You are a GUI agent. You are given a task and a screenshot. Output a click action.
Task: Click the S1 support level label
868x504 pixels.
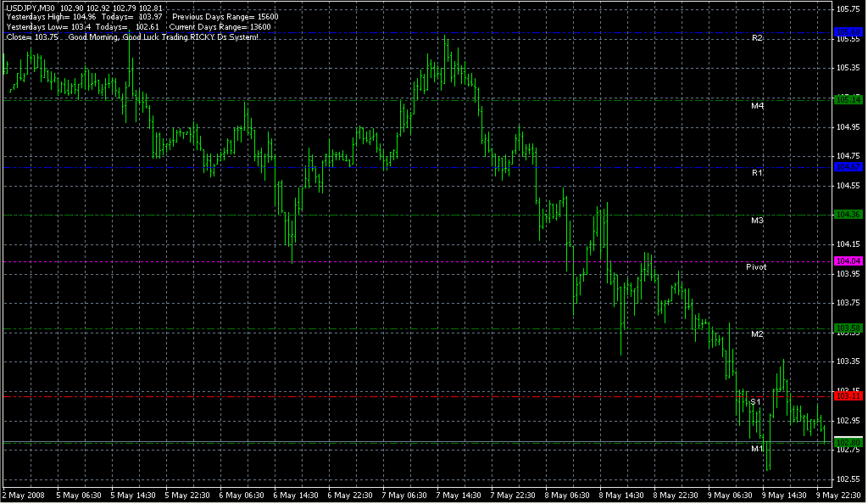click(754, 401)
